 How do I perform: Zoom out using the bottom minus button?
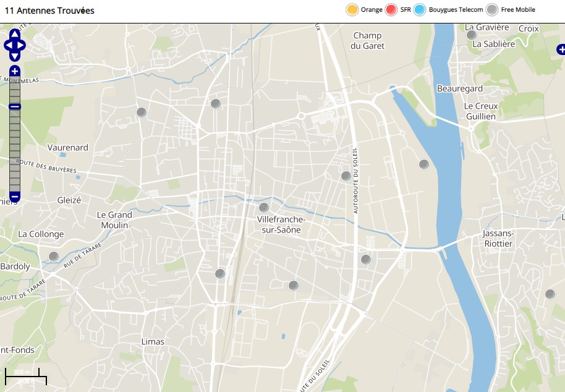tap(15, 197)
